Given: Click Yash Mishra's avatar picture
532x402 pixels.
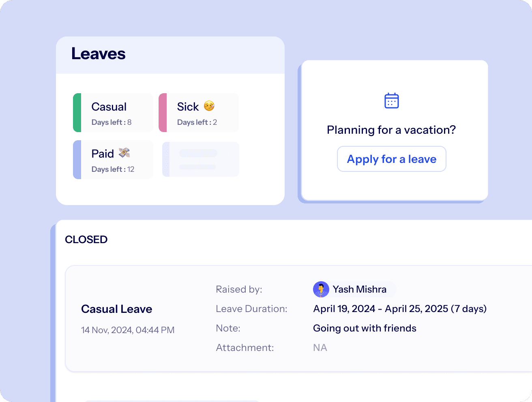Looking at the screenshot, I should (x=321, y=289).
